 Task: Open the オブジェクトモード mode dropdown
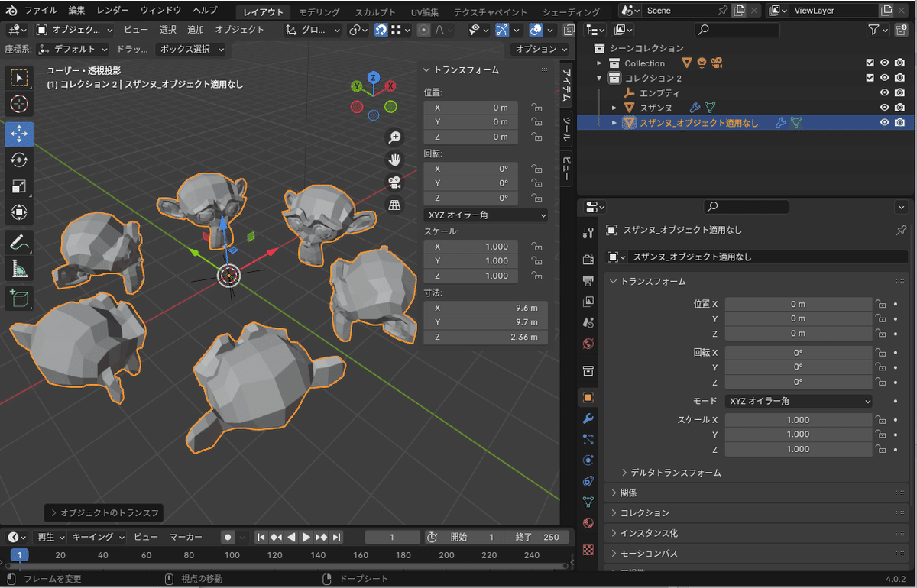[74, 30]
